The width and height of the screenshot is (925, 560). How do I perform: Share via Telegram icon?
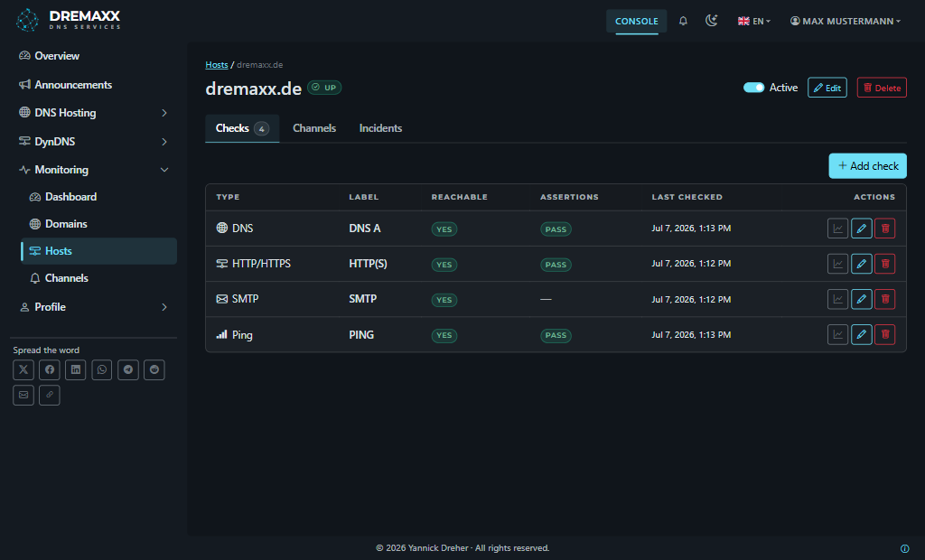[x=128, y=370]
